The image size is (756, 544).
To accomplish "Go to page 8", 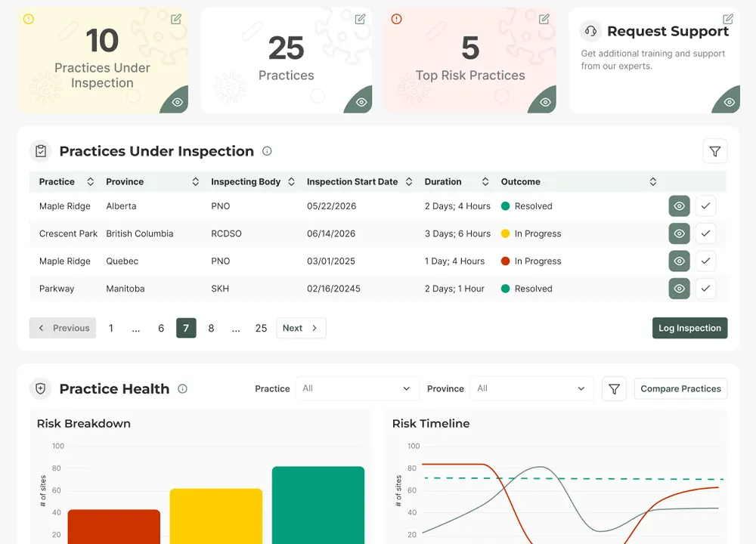I will point(211,328).
